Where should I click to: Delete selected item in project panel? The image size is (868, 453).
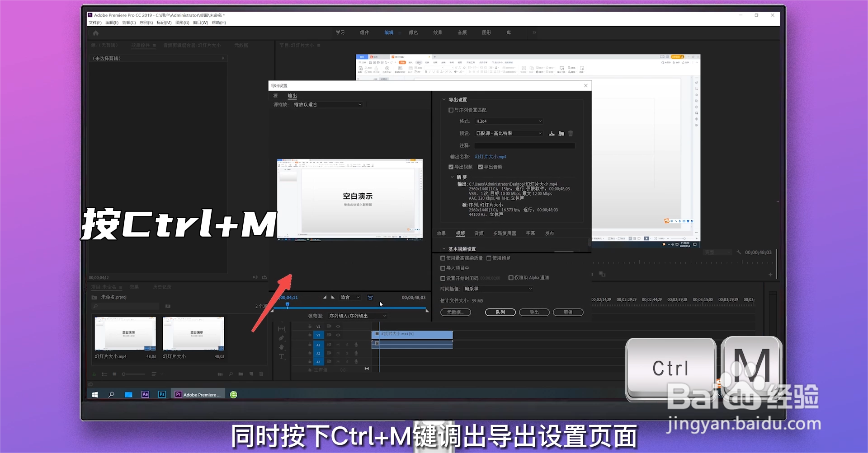pos(261,374)
